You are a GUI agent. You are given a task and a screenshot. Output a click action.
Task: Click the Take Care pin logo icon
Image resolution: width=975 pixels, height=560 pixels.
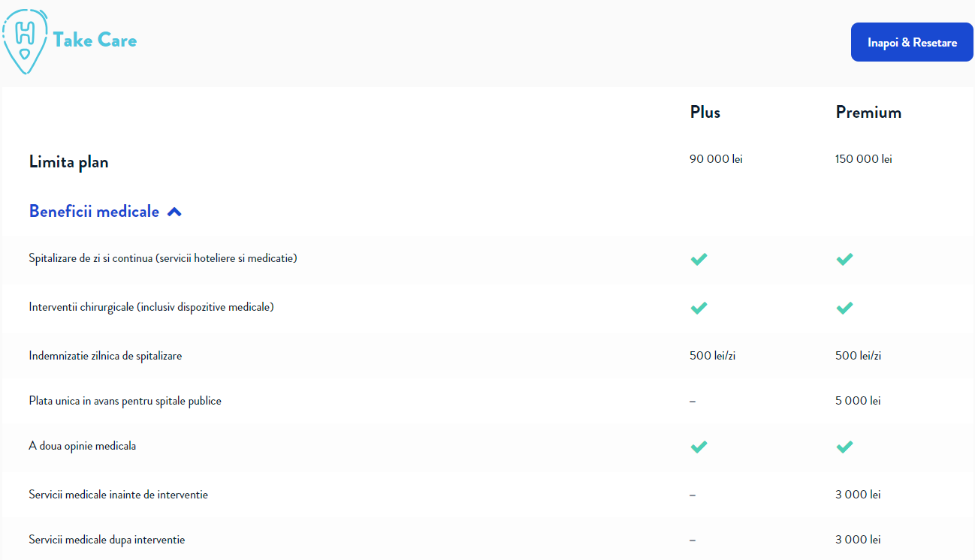[26, 41]
